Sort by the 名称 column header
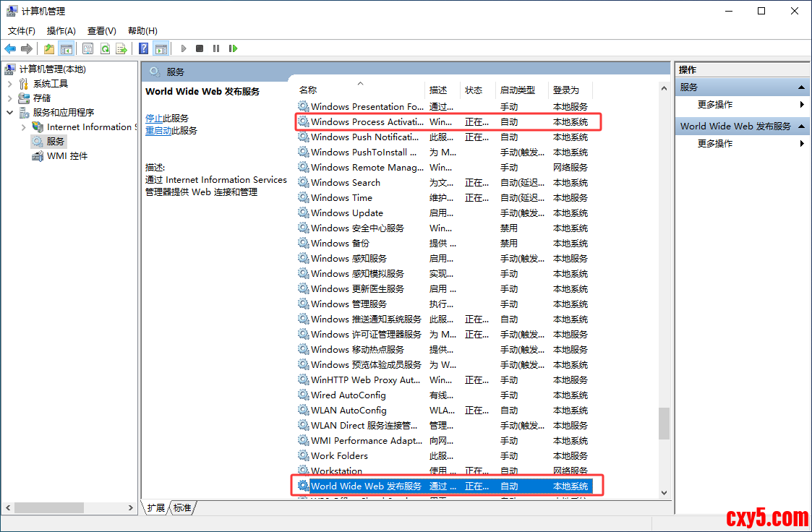 [x=360, y=90]
